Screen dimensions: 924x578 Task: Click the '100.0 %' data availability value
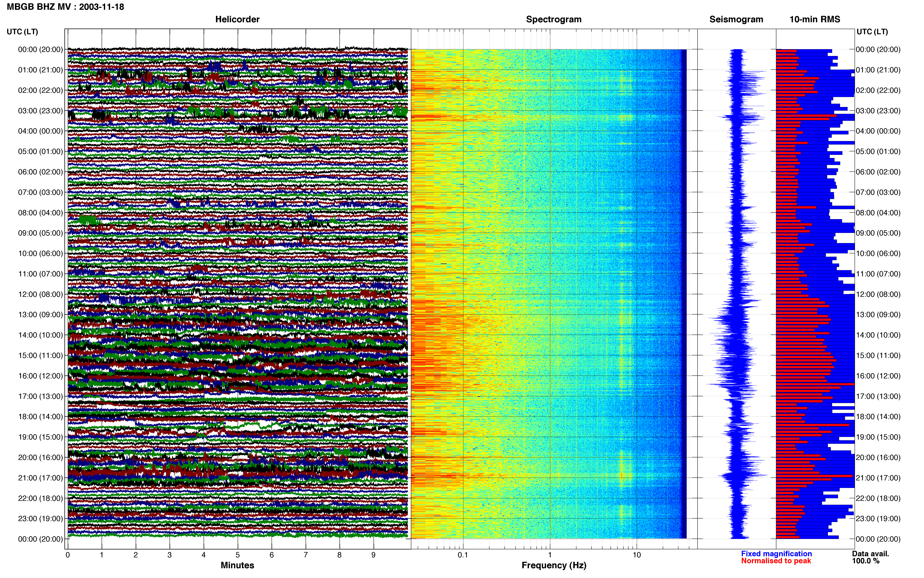865,561
